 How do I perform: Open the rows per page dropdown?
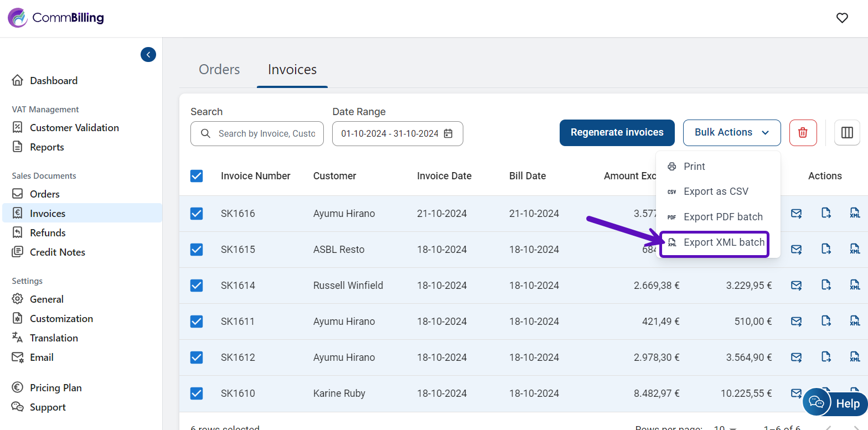click(x=726, y=428)
